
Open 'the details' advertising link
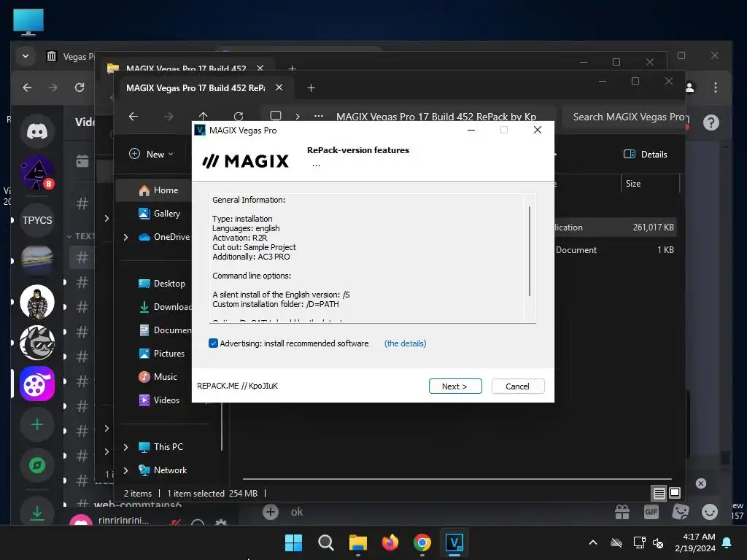[405, 343]
